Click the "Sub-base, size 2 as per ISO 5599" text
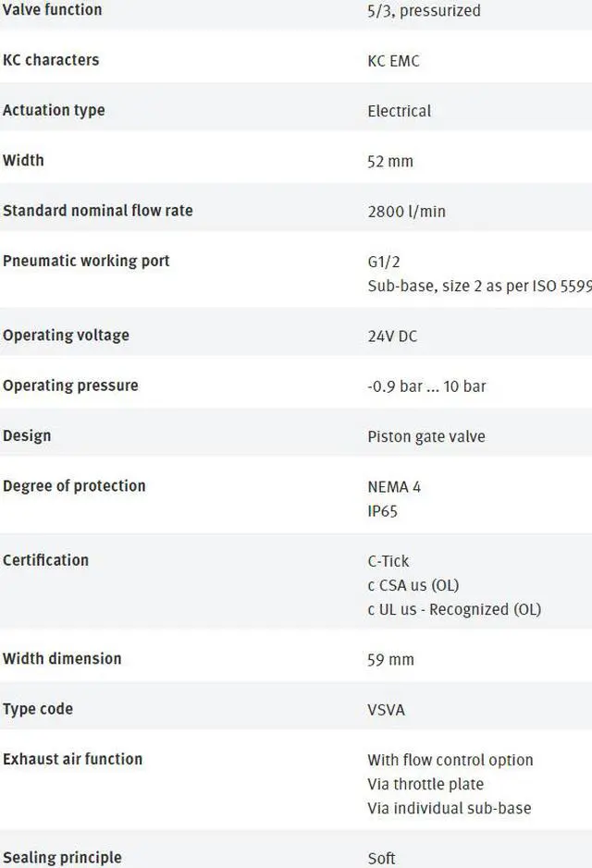 tap(479, 286)
